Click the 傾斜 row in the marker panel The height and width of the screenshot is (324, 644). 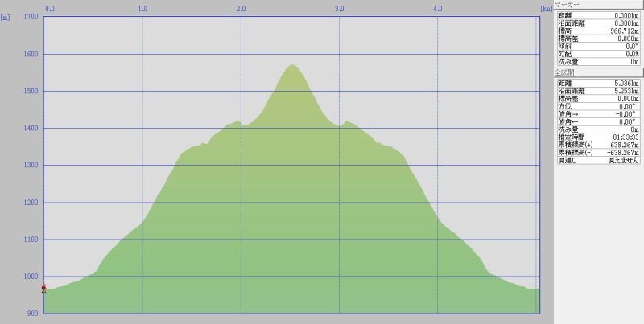599,46
